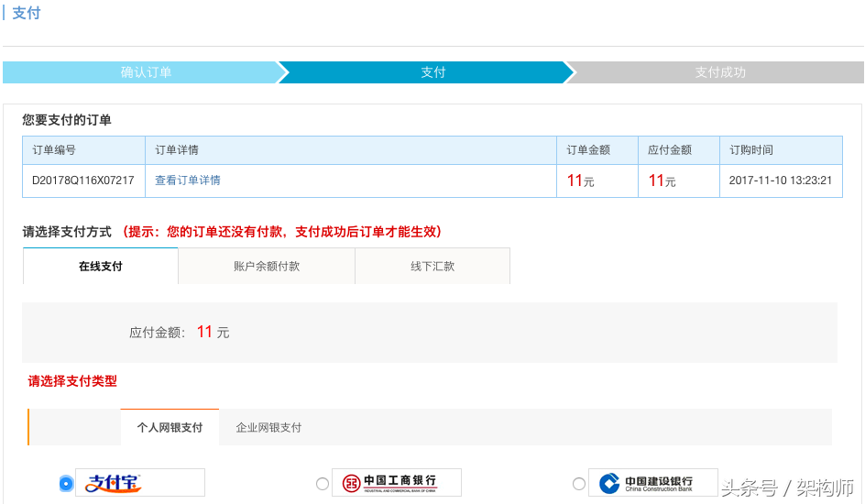Select the 企业网银支付 tab
The width and height of the screenshot is (865, 504).
tap(268, 427)
